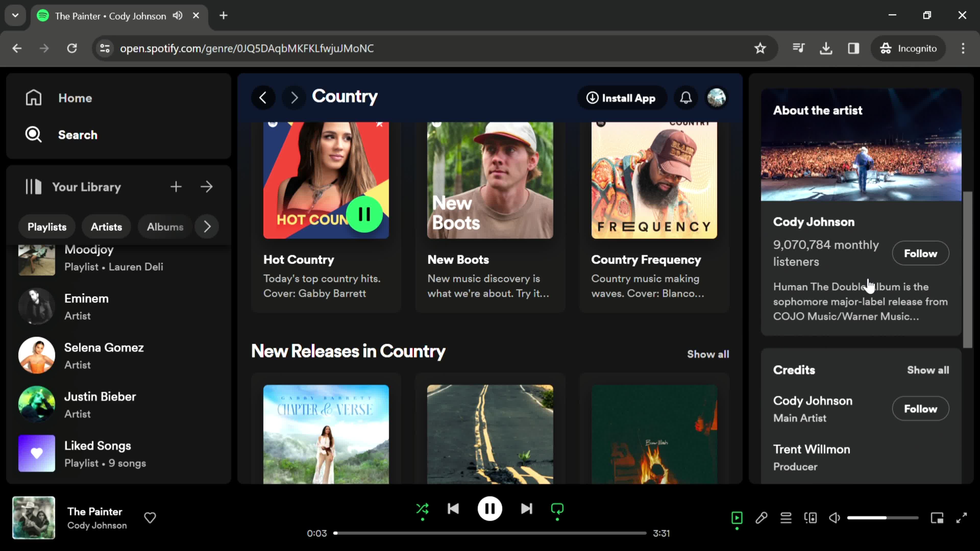Image resolution: width=980 pixels, height=551 pixels.
Task: Open Cody Johnson artist link in player
Action: pyautogui.click(x=97, y=525)
